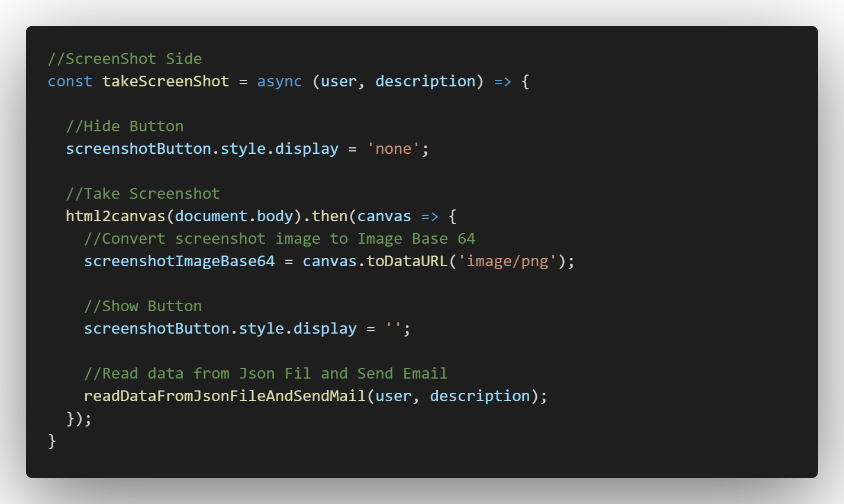Click the '});' closing line
844x504 pixels.
(x=79, y=418)
